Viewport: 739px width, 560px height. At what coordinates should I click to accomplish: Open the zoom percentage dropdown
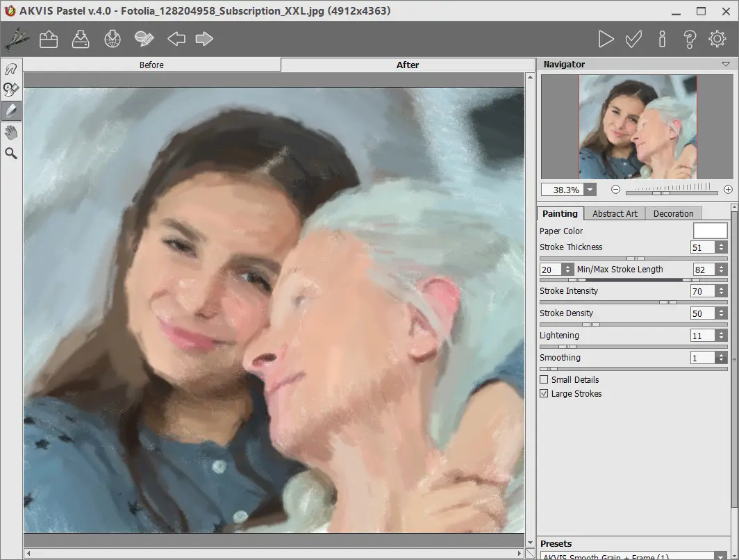[x=590, y=190]
